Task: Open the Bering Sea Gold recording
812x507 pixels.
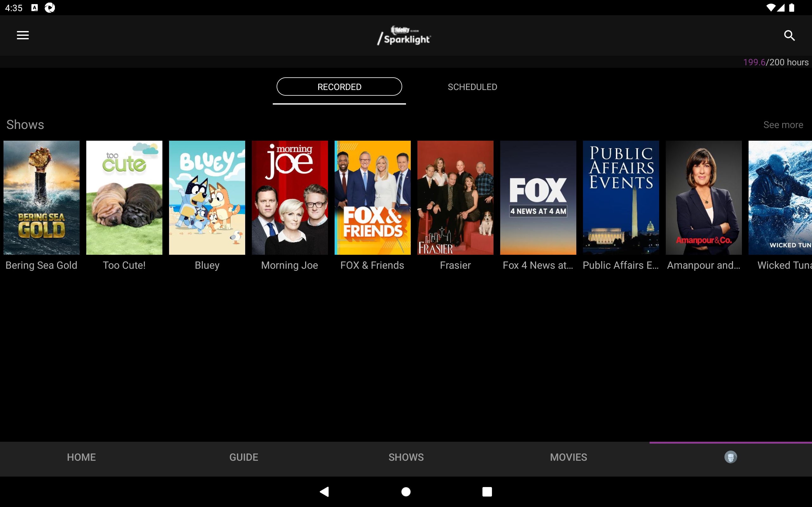Action: click(41, 197)
